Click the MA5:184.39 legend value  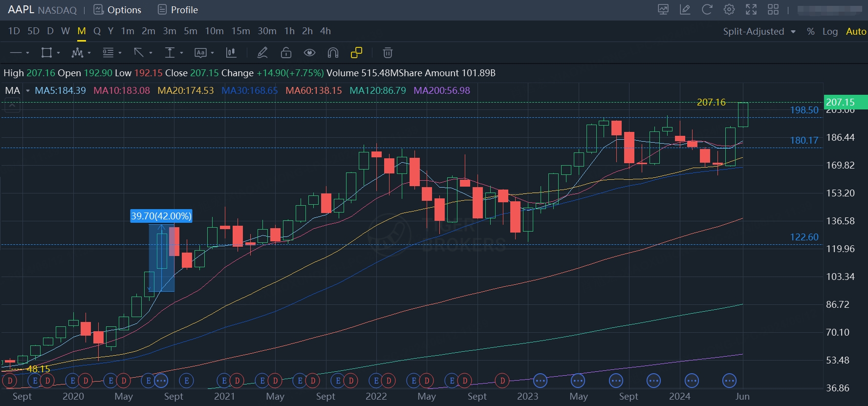coord(60,90)
